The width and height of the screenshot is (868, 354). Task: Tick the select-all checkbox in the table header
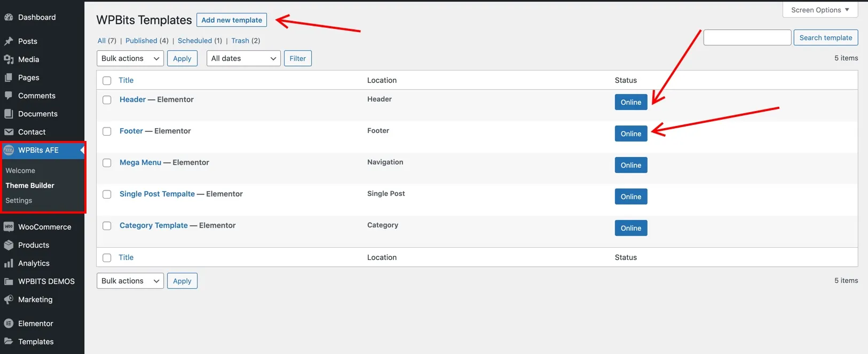107,81
